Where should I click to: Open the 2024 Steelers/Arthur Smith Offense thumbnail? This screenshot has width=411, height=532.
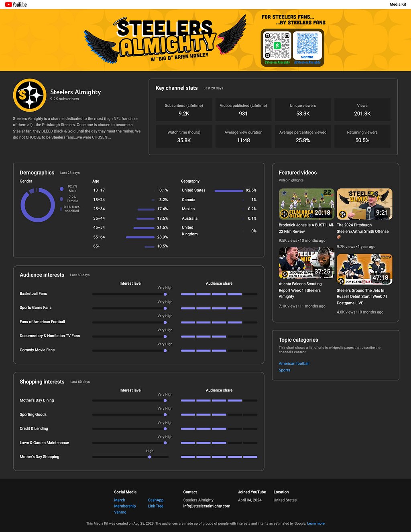click(364, 204)
